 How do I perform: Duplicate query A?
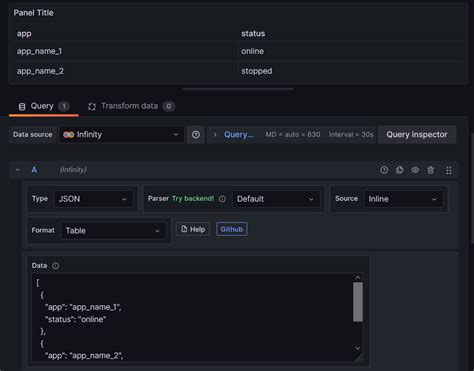(399, 170)
